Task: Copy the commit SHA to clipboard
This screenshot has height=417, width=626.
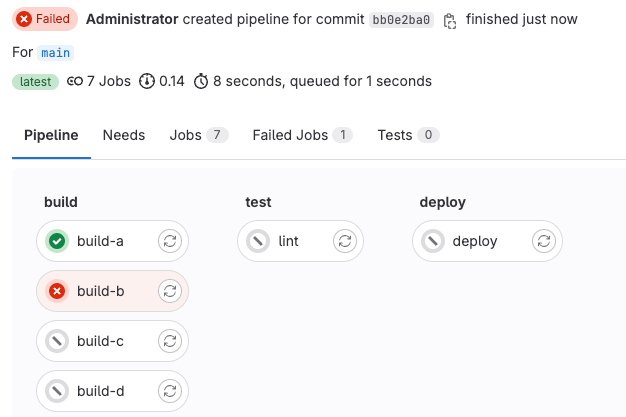Action: coord(450,20)
